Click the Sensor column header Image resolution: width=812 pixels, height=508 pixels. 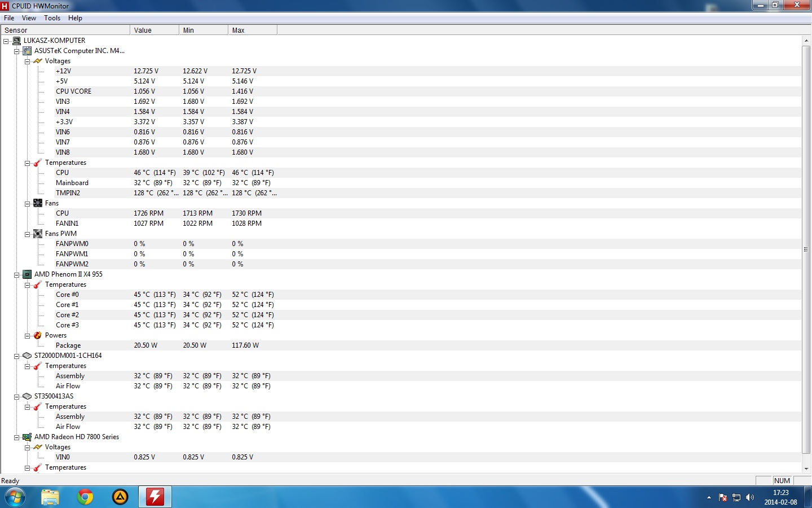(x=65, y=30)
